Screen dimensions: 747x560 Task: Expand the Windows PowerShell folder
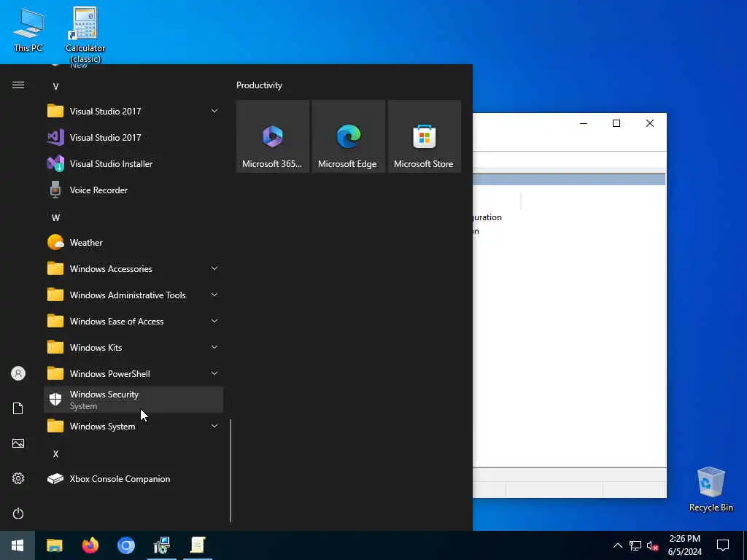coord(133,374)
